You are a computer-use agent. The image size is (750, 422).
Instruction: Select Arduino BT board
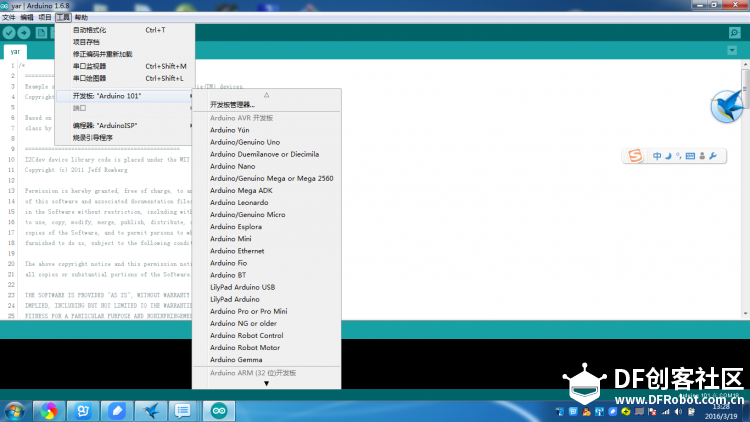click(266, 275)
